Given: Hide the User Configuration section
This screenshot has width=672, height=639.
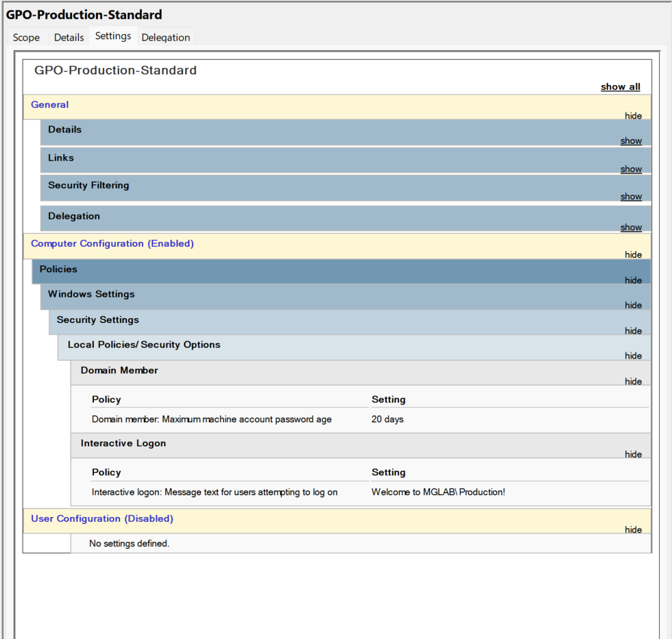Looking at the screenshot, I should tap(633, 530).
